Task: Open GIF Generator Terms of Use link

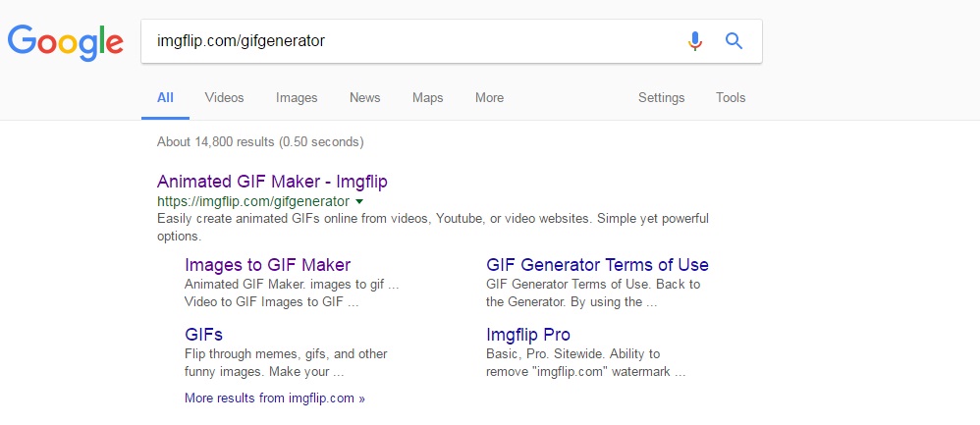Action: pyautogui.click(x=597, y=264)
